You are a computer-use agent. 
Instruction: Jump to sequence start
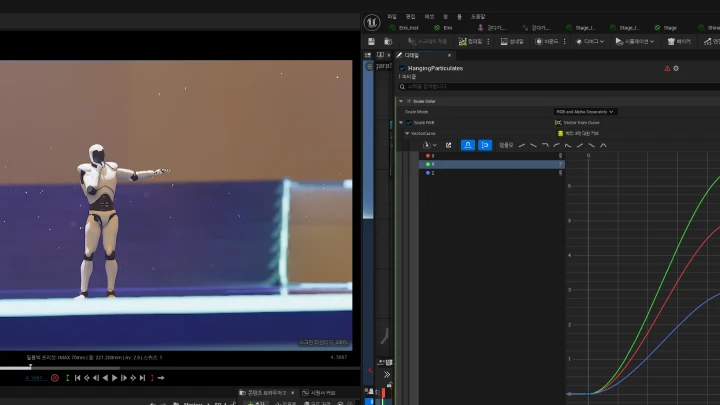coord(77,378)
